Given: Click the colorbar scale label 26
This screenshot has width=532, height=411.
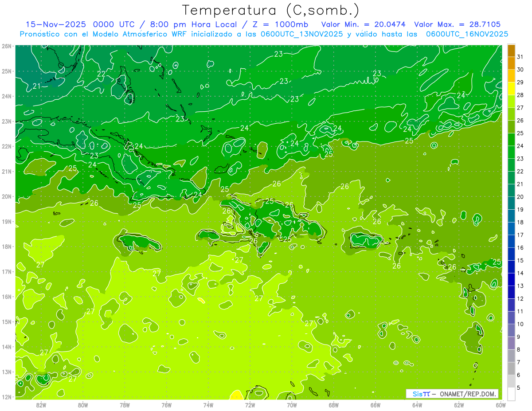Looking at the screenshot, I should tap(520, 120).
